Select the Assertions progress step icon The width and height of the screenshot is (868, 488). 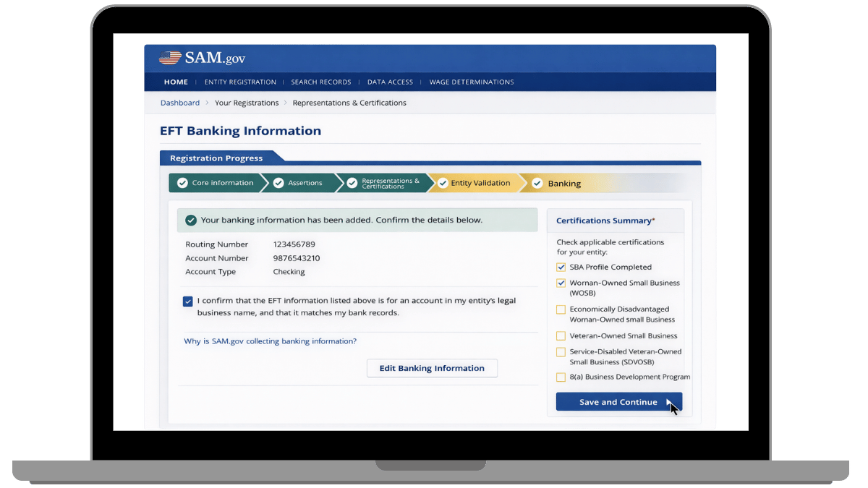[x=279, y=183]
